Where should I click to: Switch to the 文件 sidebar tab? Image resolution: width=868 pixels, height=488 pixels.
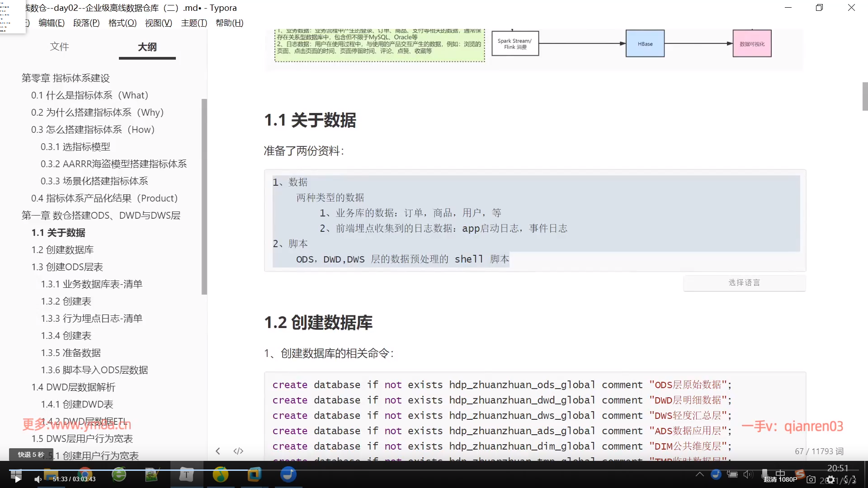coord(59,47)
